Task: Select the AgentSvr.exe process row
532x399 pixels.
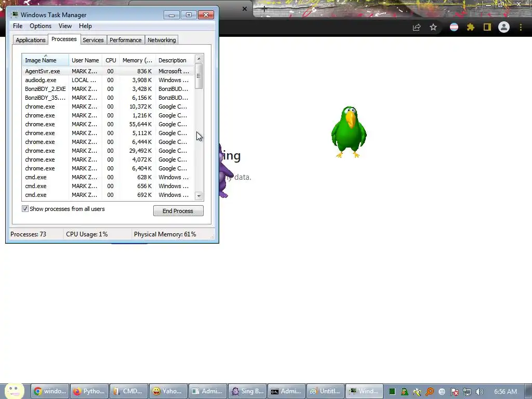Action: click(x=108, y=71)
